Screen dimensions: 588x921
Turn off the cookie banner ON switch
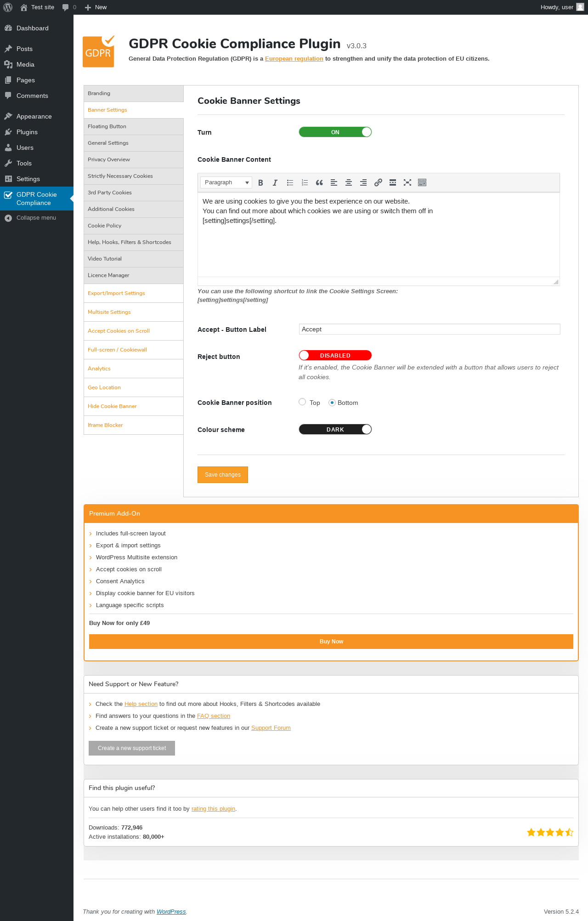click(335, 132)
